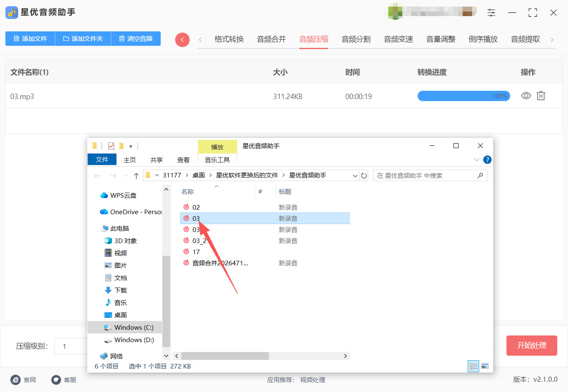Click the red circular back arrow button
The width and height of the screenshot is (568, 392).
coord(182,40)
